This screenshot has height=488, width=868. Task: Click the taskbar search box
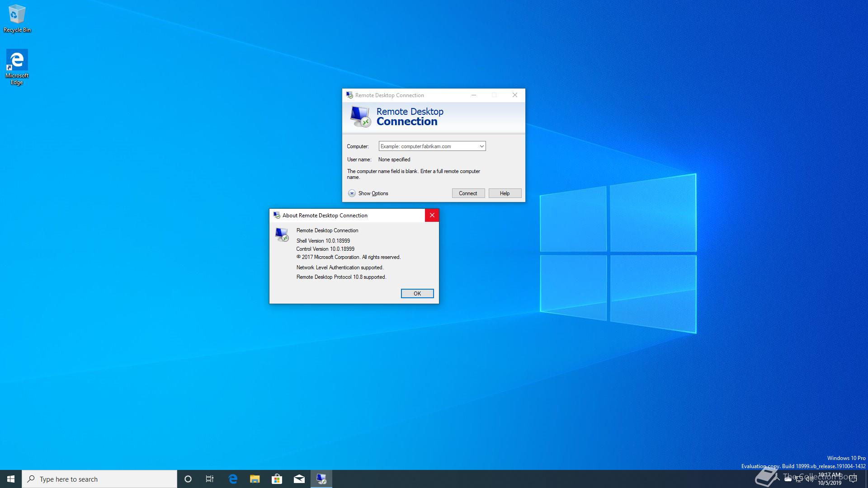point(99,479)
